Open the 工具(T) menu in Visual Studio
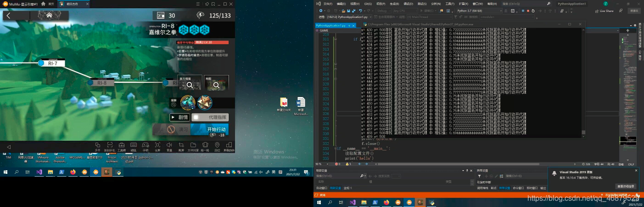Viewport: 644px width, 207px height. [x=450, y=4]
